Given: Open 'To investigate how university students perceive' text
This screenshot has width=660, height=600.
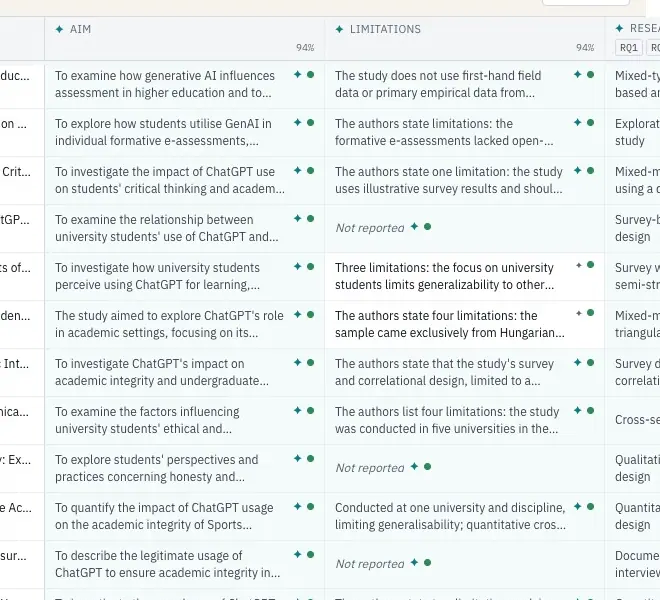Looking at the screenshot, I should [157, 276].
